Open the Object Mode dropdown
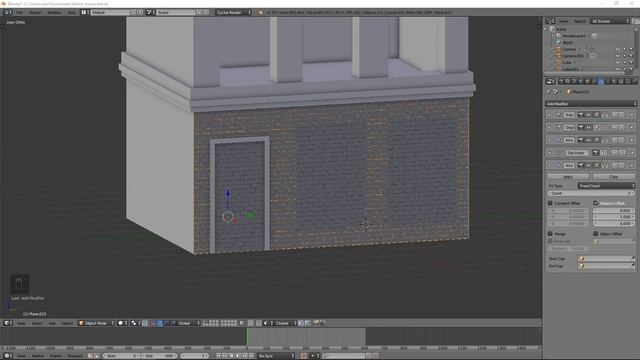This screenshot has width=640, height=360. pyautogui.click(x=97, y=323)
